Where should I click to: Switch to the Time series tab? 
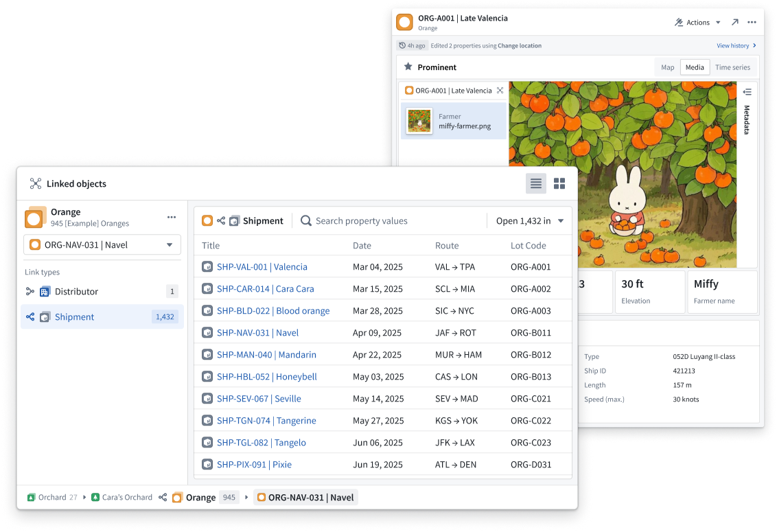click(x=732, y=67)
